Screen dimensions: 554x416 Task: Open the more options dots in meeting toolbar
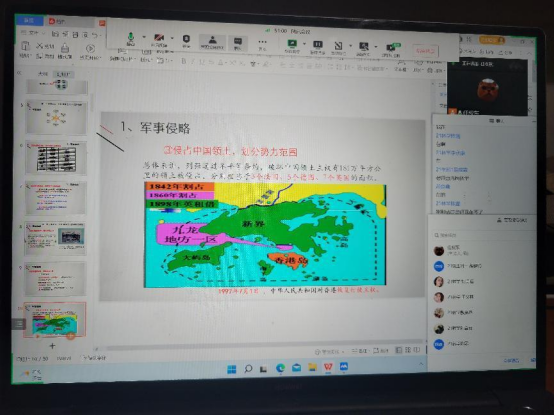coord(262,44)
